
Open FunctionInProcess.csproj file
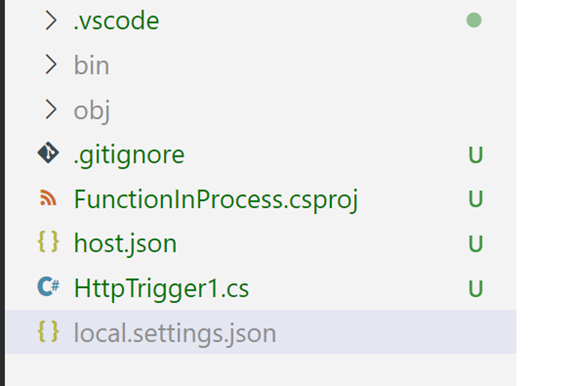click(x=216, y=200)
